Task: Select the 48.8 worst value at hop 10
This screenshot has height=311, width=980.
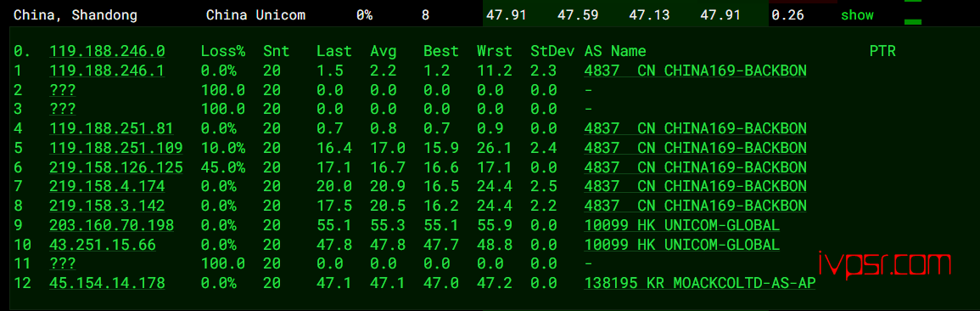Action: [x=495, y=245]
